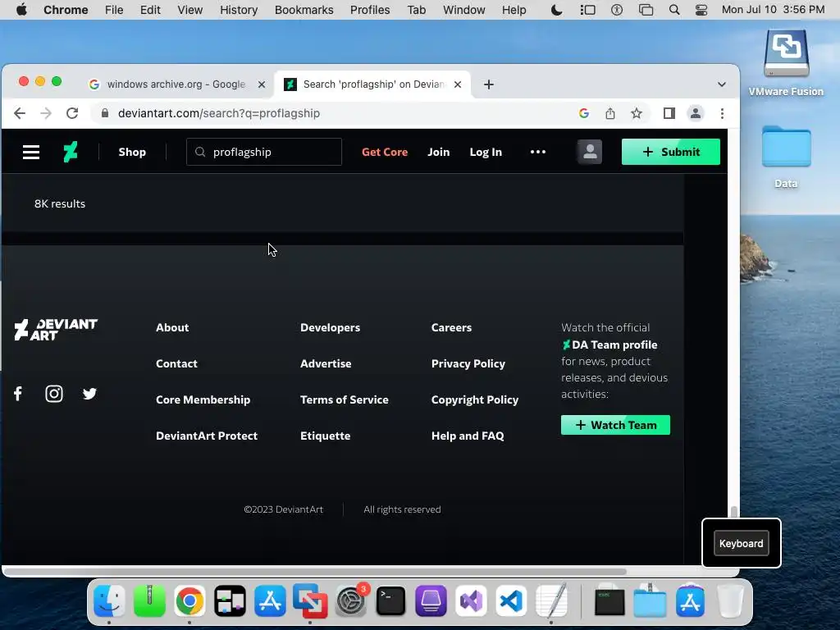The width and height of the screenshot is (840, 630).
Task: Open the Bookmarks menu
Action: pyautogui.click(x=304, y=10)
